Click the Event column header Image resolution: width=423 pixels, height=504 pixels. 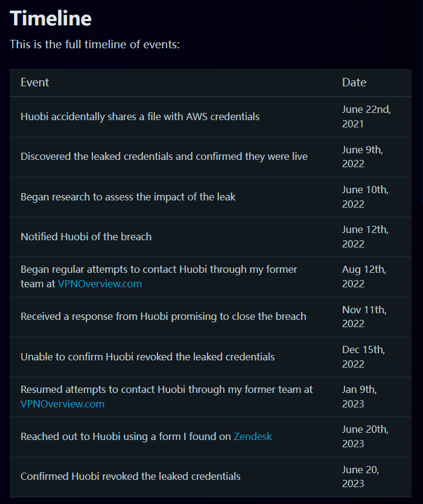[x=35, y=83]
